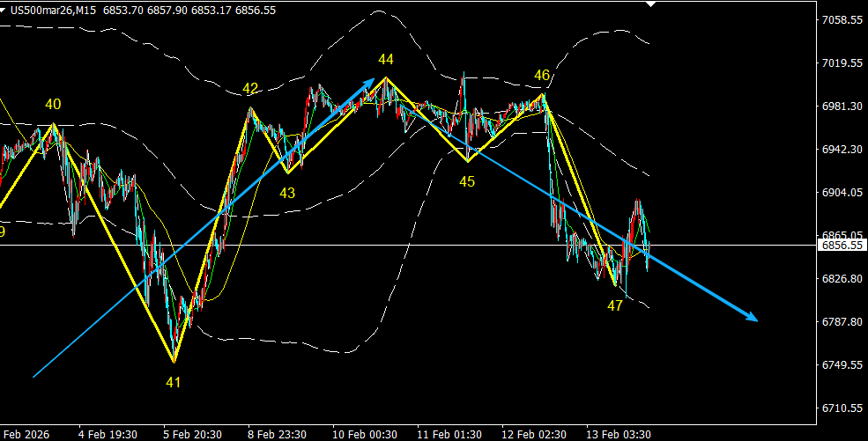
Task: Click the US500mar26,M15 symbol title text
Action: pyautogui.click(x=54, y=11)
